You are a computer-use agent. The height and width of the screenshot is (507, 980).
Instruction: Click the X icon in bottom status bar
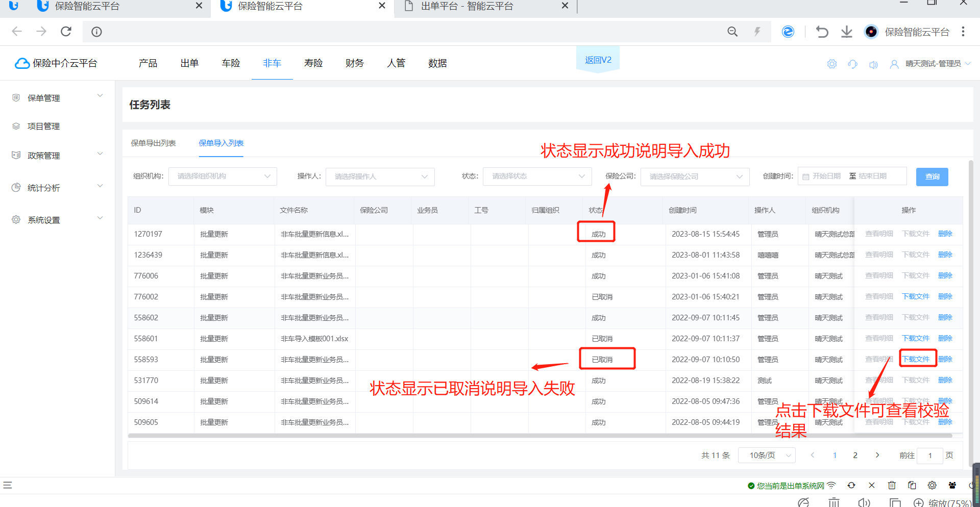click(x=872, y=485)
